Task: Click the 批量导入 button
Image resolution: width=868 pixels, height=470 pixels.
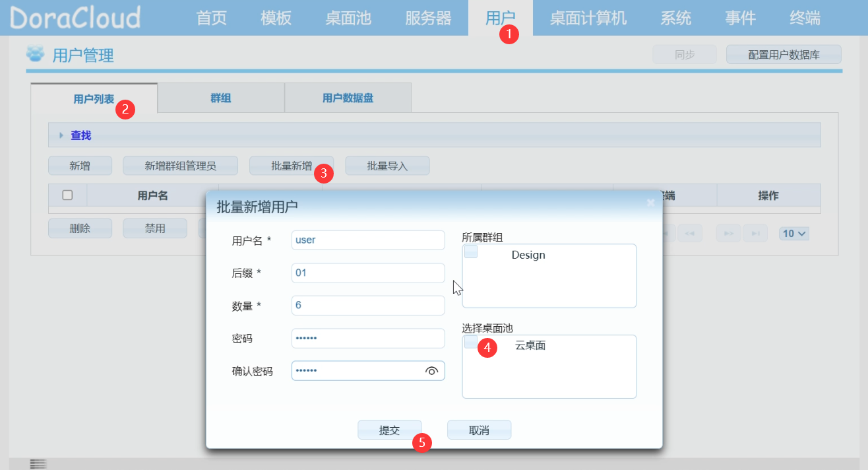Action: [x=388, y=166]
